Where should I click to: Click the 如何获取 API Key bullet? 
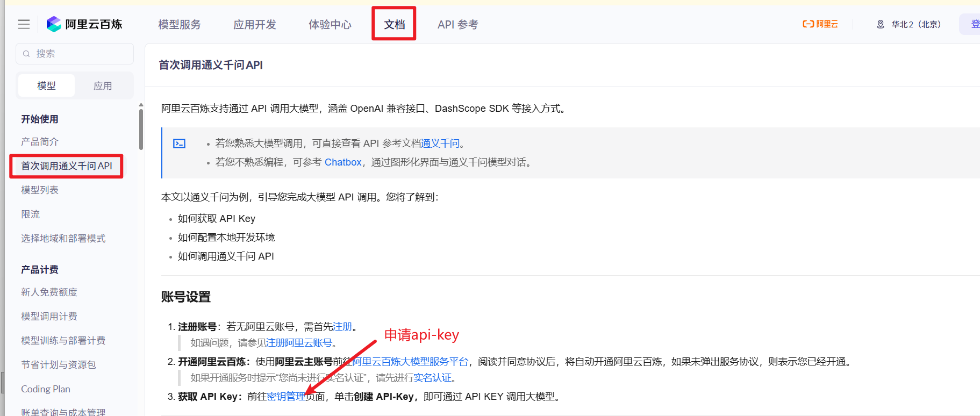217,219
